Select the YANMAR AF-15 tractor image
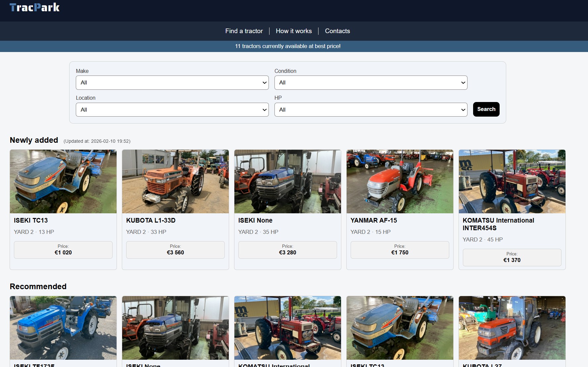The image size is (588, 367). point(400,182)
